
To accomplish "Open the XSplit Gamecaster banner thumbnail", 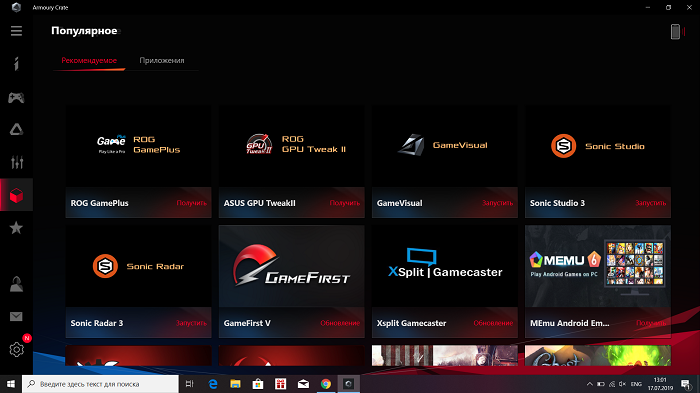I will pyautogui.click(x=445, y=266).
